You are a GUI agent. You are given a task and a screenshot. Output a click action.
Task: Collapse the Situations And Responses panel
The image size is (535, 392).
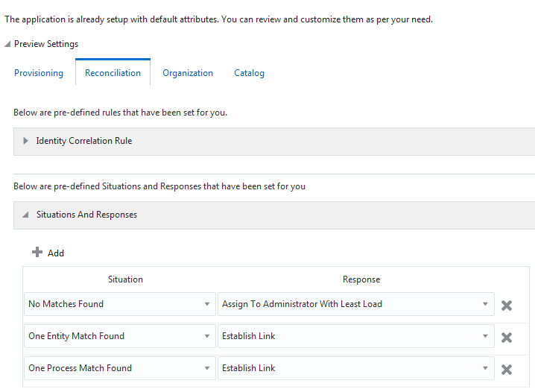26,215
